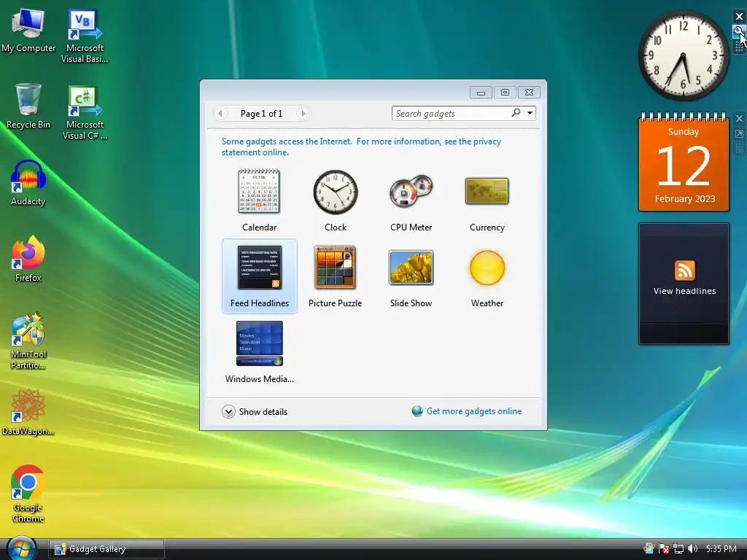
Task: Click the network tray icon
Action: (x=678, y=548)
